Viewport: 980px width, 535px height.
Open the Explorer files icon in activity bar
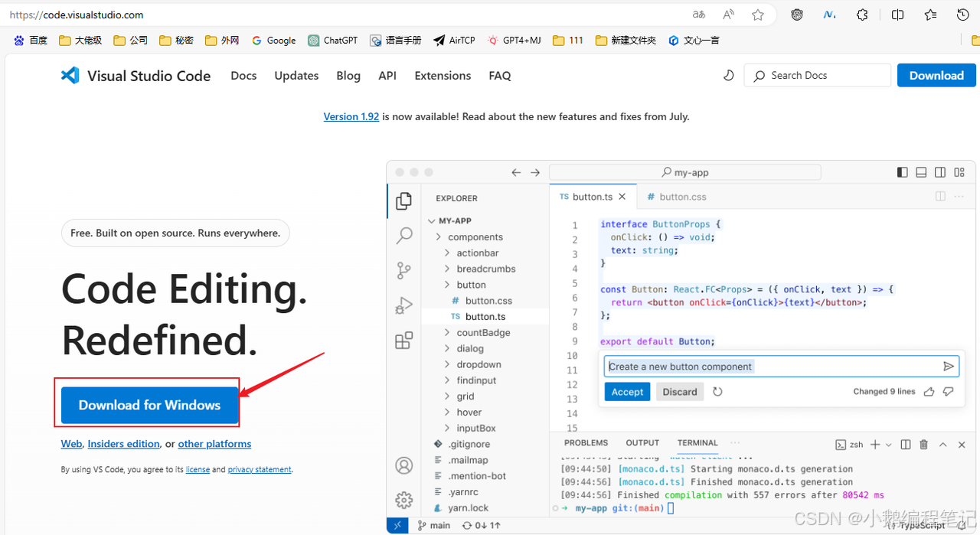(403, 201)
